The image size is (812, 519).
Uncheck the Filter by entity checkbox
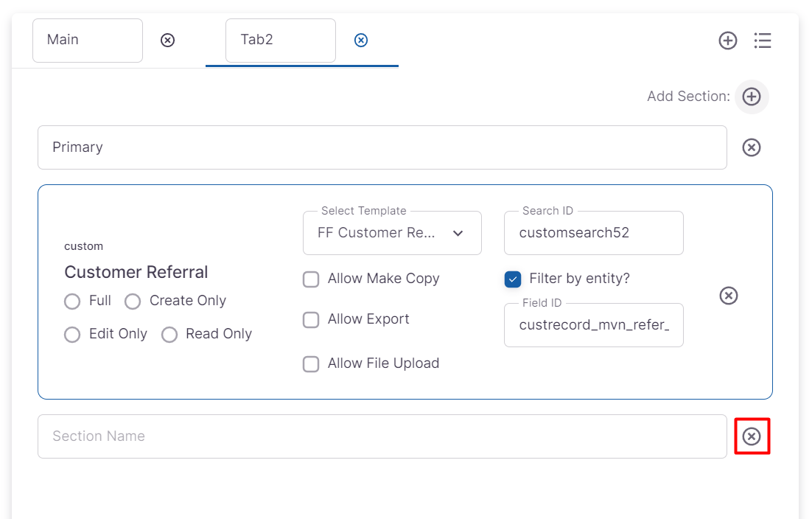[513, 279]
